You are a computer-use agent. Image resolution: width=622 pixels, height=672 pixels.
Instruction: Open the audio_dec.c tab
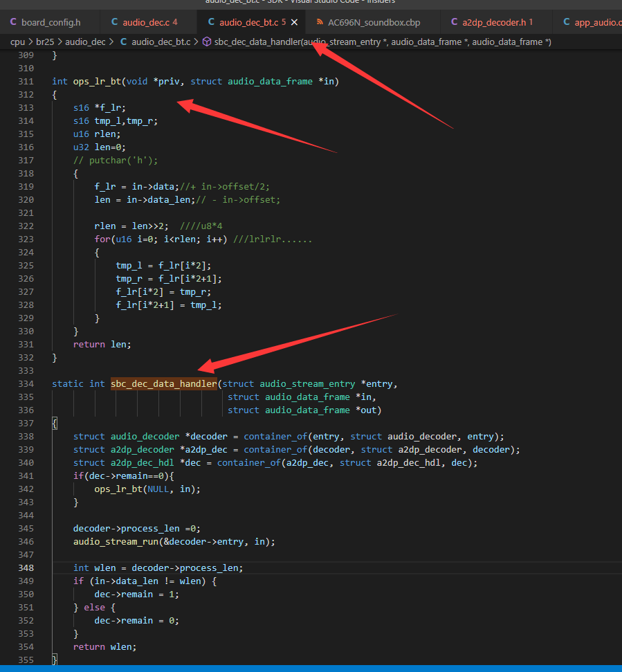tap(149, 22)
